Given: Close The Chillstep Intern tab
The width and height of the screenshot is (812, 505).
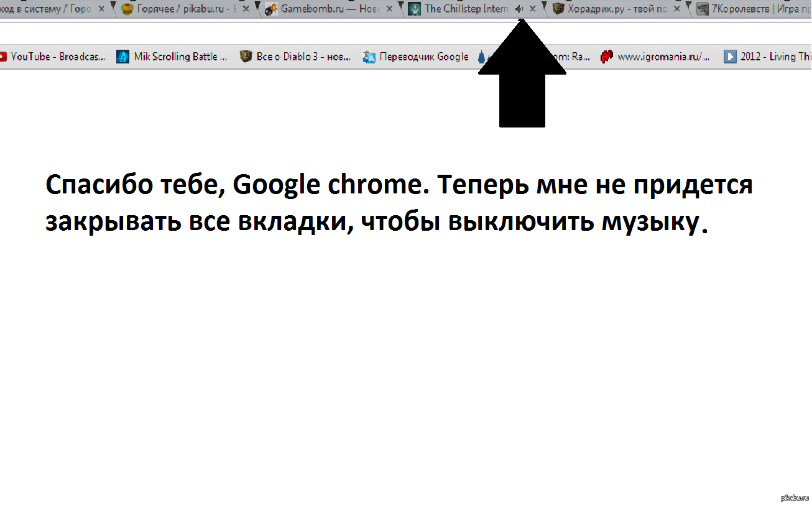Looking at the screenshot, I should tap(532, 9).
